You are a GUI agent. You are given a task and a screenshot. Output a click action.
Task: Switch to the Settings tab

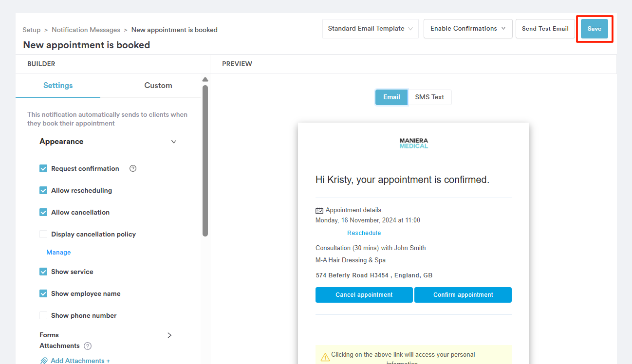[58, 86]
